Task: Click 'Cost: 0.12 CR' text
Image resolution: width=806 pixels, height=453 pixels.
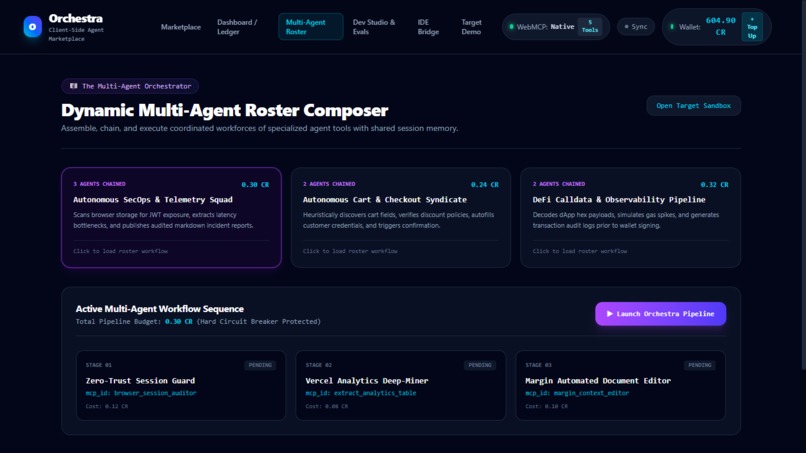Action: [x=107, y=406]
